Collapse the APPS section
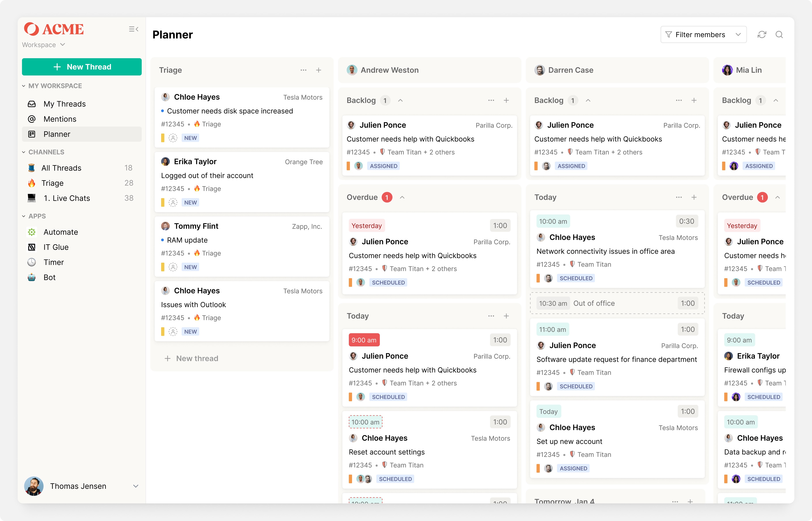The width and height of the screenshot is (812, 521). 24,216
